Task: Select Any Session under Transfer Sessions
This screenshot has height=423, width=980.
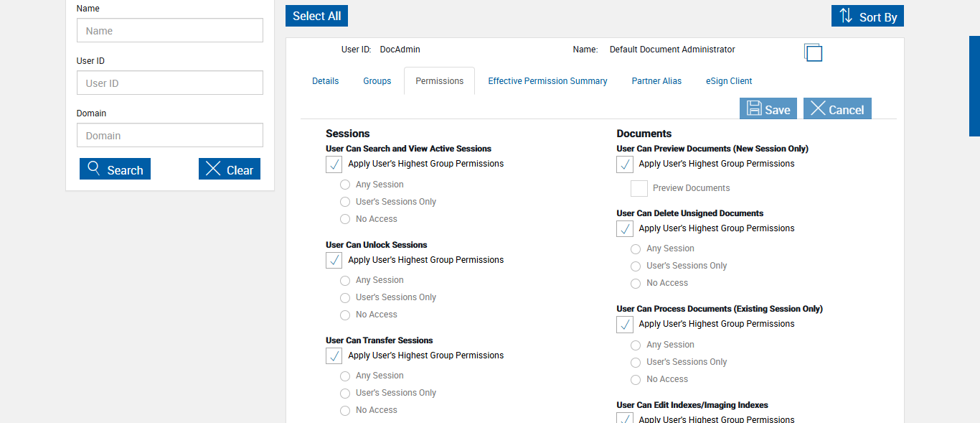Action: (345, 376)
